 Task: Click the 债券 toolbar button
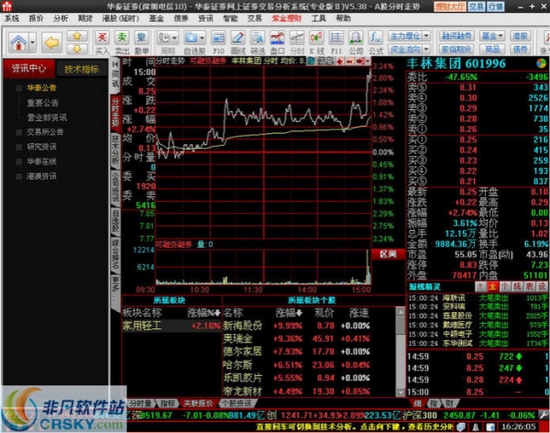point(520,49)
